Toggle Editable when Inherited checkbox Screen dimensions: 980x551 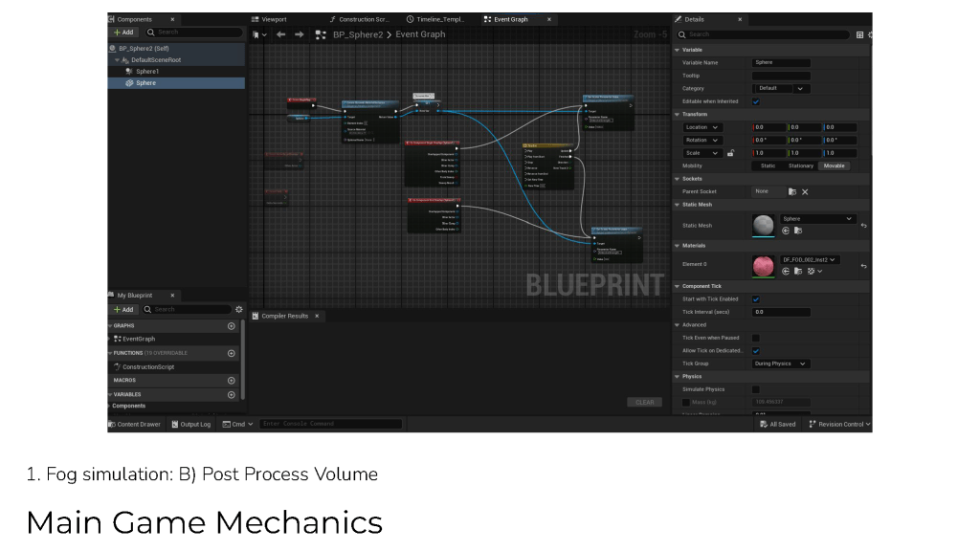coord(756,101)
